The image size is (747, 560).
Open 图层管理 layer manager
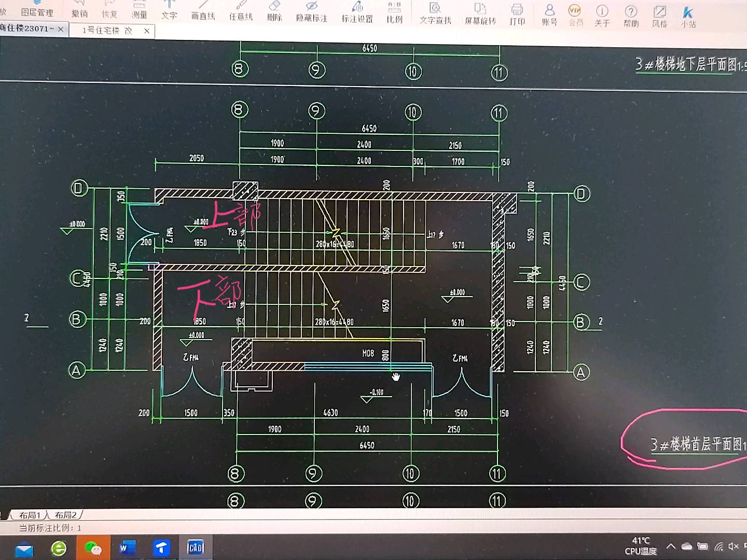point(37,9)
